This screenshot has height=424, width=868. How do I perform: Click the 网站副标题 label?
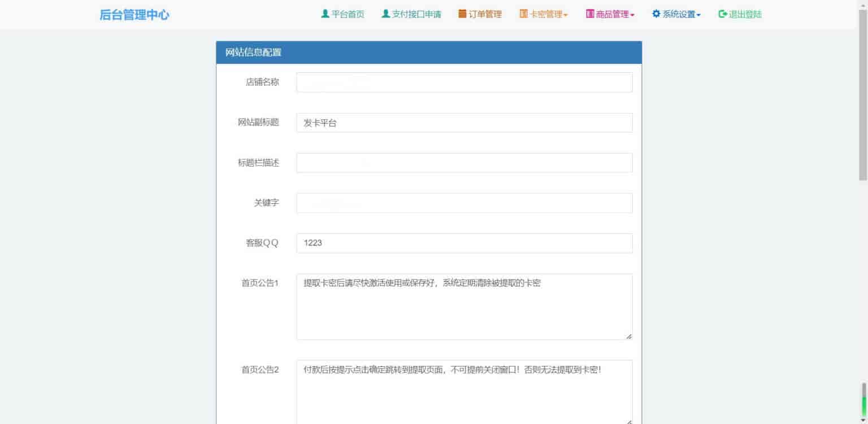coord(258,123)
